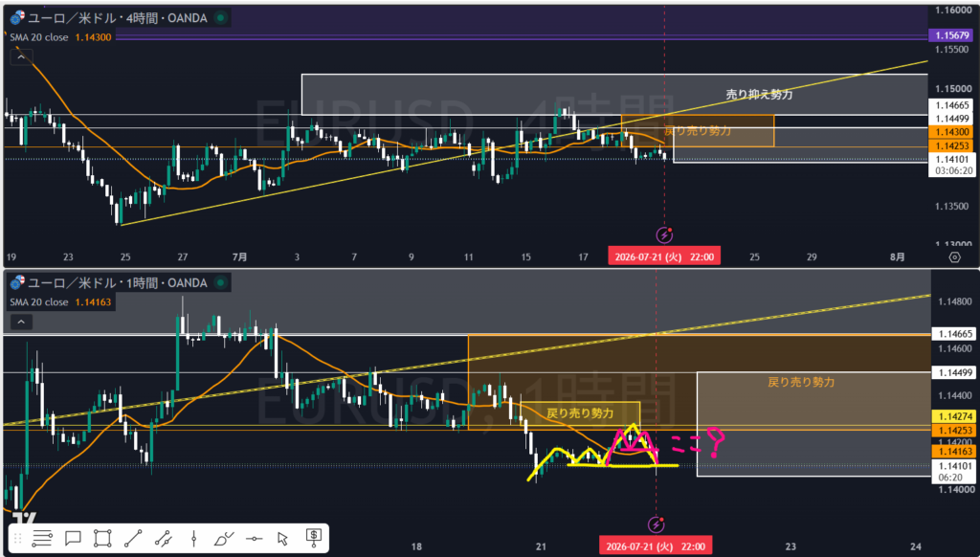This screenshot has width=980, height=557.
Task: Click the 1.13500 level on 4-hour price axis
Action: [x=953, y=207]
